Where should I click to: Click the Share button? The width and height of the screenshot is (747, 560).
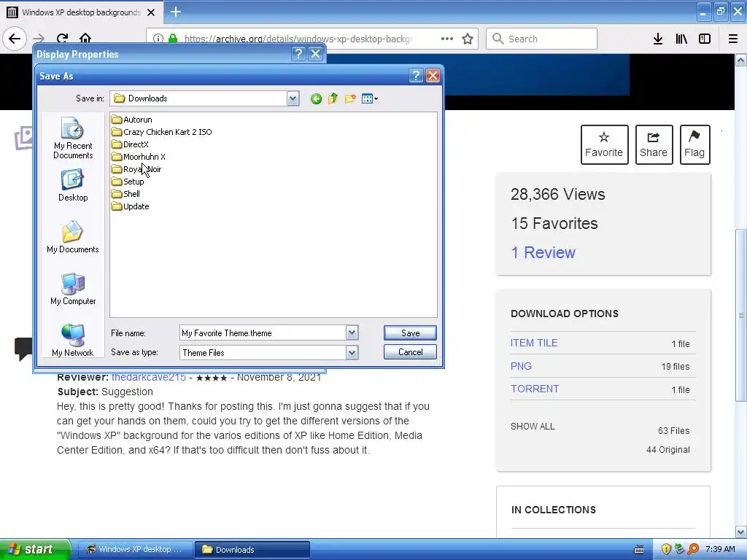tap(654, 145)
